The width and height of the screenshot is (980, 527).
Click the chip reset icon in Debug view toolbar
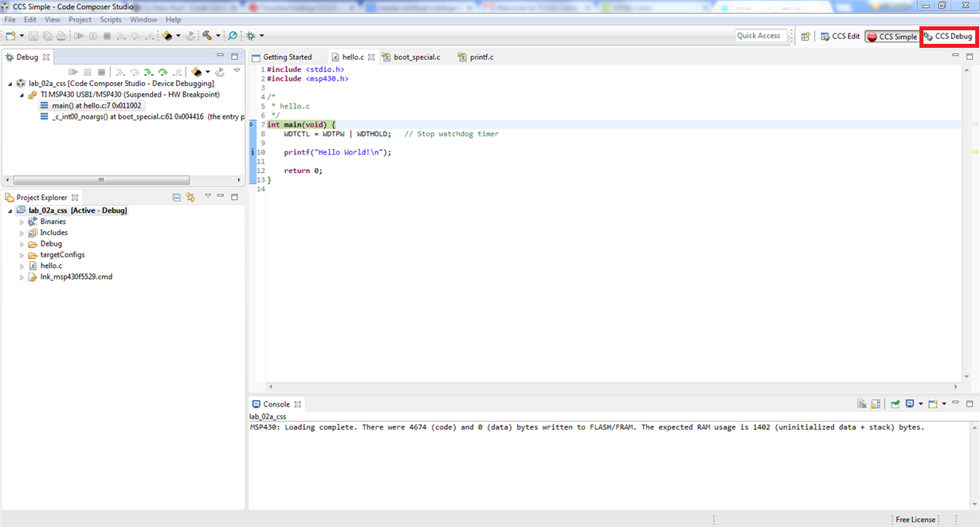coord(196,72)
